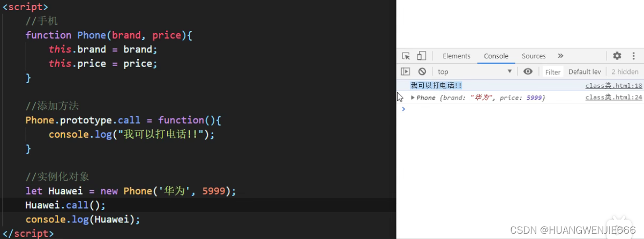Click the console.log("我可以打电话!!") line
Image resolution: width=644 pixels, height=239 pixels.
(132, 135)
